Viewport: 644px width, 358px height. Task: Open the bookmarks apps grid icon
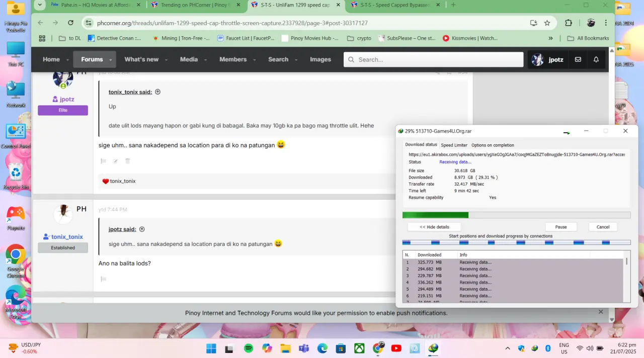coord(42,38)
